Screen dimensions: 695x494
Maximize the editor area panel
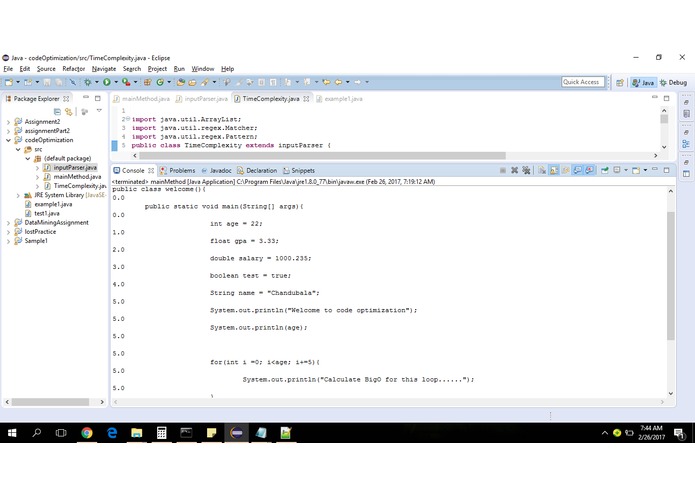pyautogui.click(x=666, y=98)
